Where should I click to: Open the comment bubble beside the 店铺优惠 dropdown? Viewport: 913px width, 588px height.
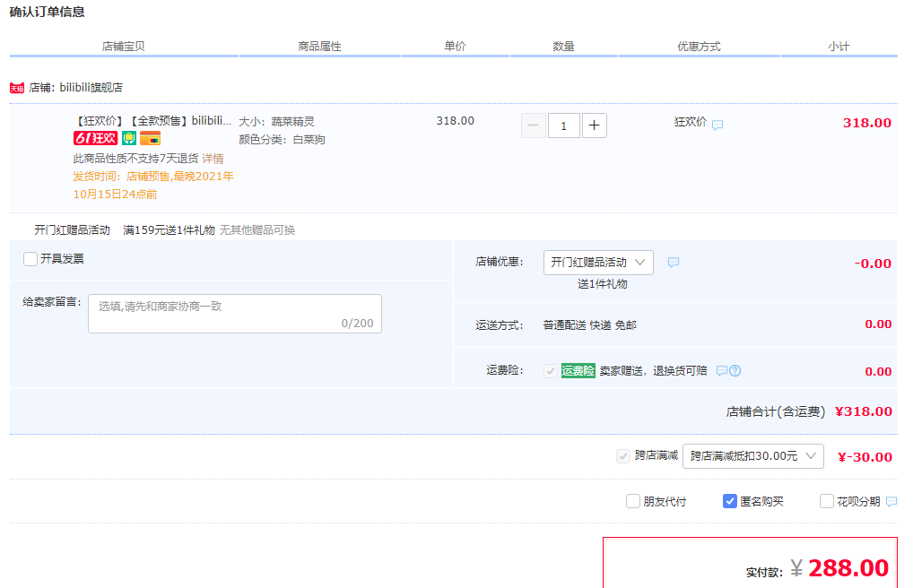674,263
